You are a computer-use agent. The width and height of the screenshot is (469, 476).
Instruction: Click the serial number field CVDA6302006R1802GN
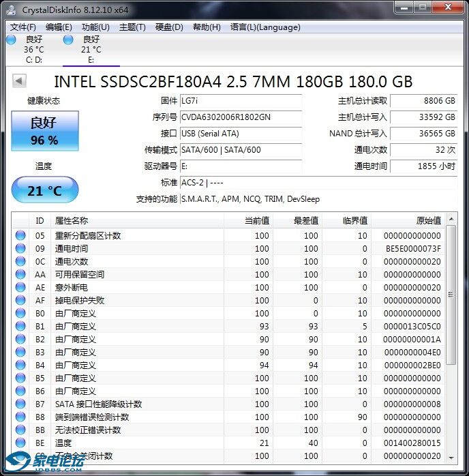241,117
